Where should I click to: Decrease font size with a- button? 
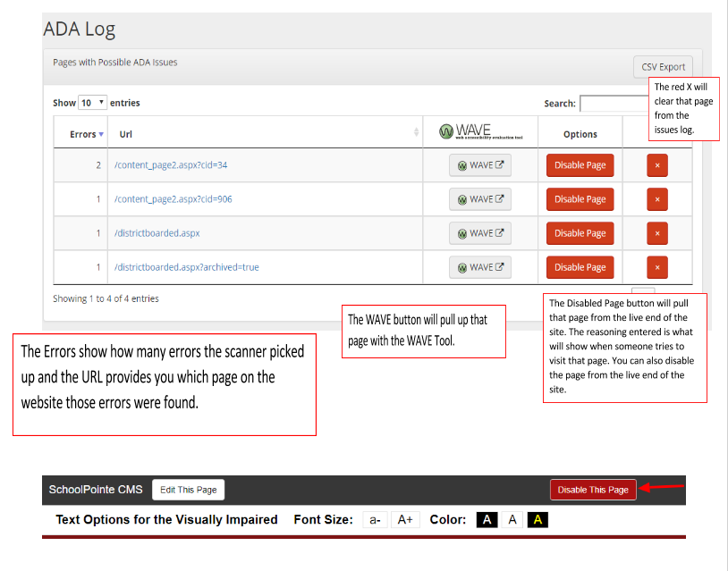[x=373, y=520]
